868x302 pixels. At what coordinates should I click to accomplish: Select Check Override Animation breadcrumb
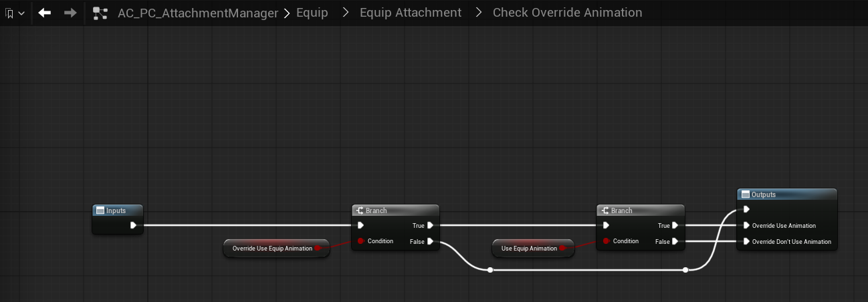pos(567,13)
